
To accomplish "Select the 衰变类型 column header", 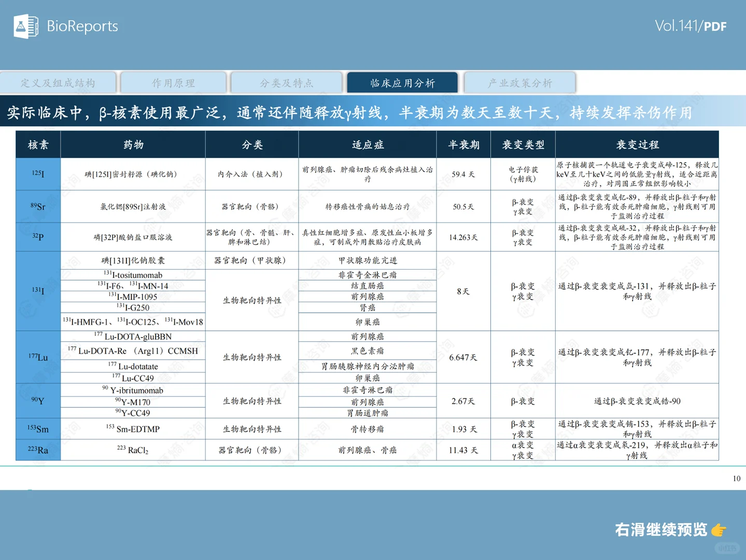I will coord(523,145).
